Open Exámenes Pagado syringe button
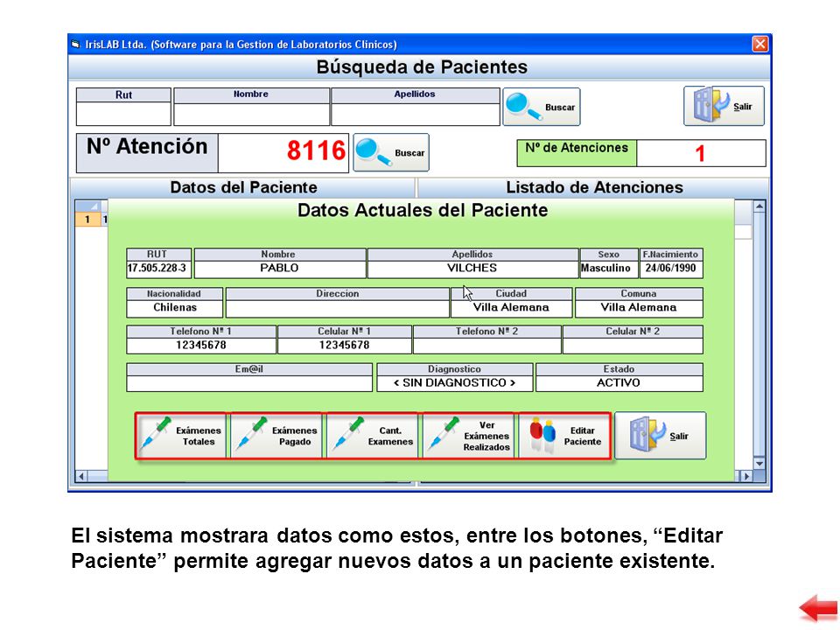This screenshot has height=630, width=840. click(276, 436)
